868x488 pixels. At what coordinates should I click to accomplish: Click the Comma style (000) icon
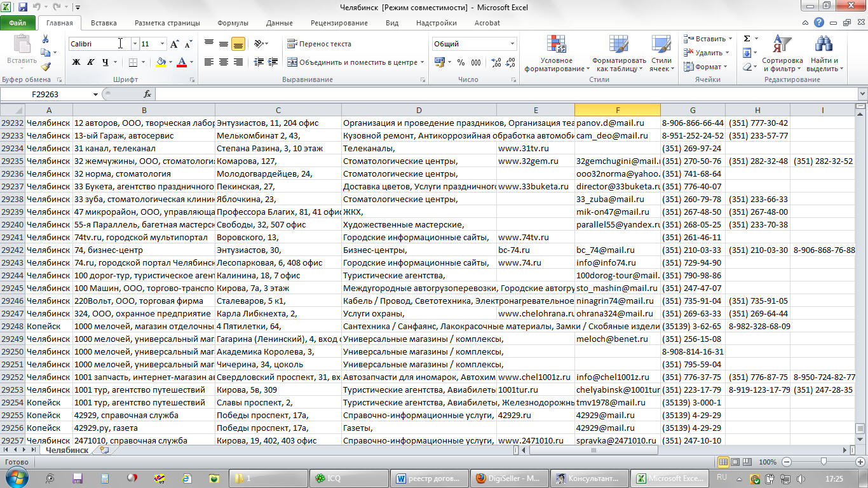click(477, 62)
